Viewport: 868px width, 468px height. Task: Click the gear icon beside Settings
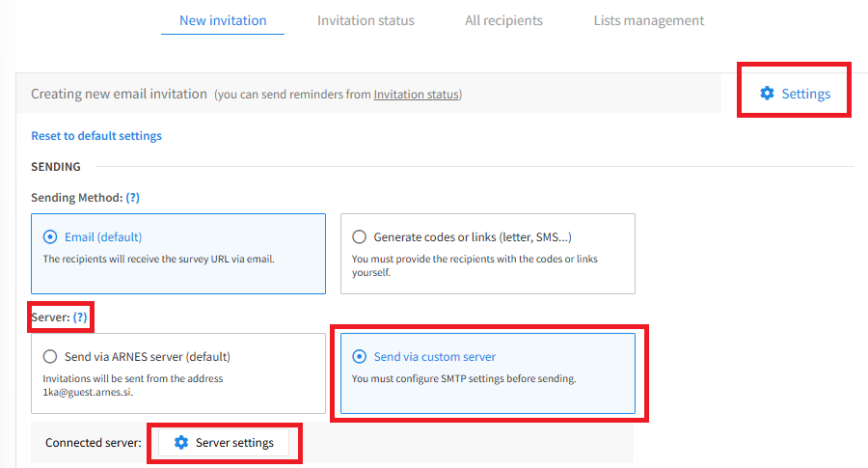click(x=767, y=93)
